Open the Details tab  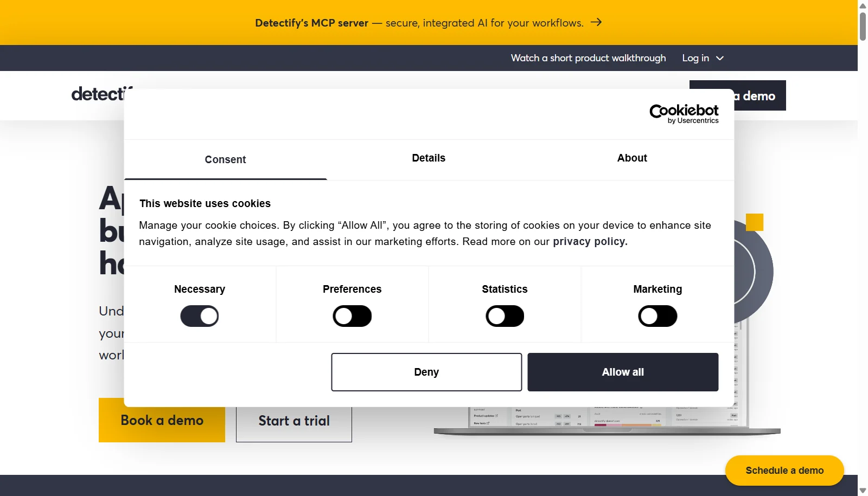coord(429,158)
